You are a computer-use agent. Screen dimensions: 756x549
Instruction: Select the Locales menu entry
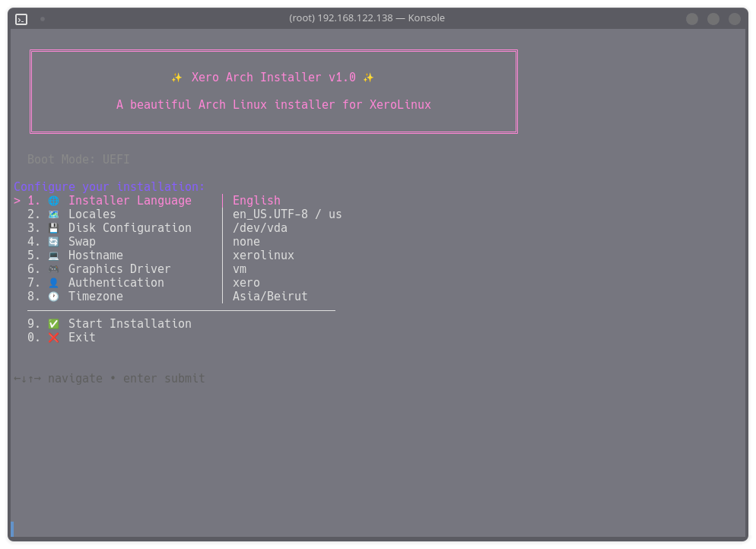(92, 214)
